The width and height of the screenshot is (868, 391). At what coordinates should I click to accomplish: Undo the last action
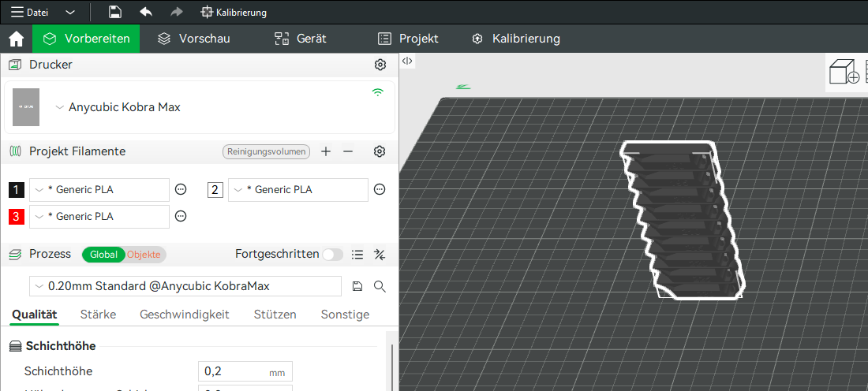(146, 12)
